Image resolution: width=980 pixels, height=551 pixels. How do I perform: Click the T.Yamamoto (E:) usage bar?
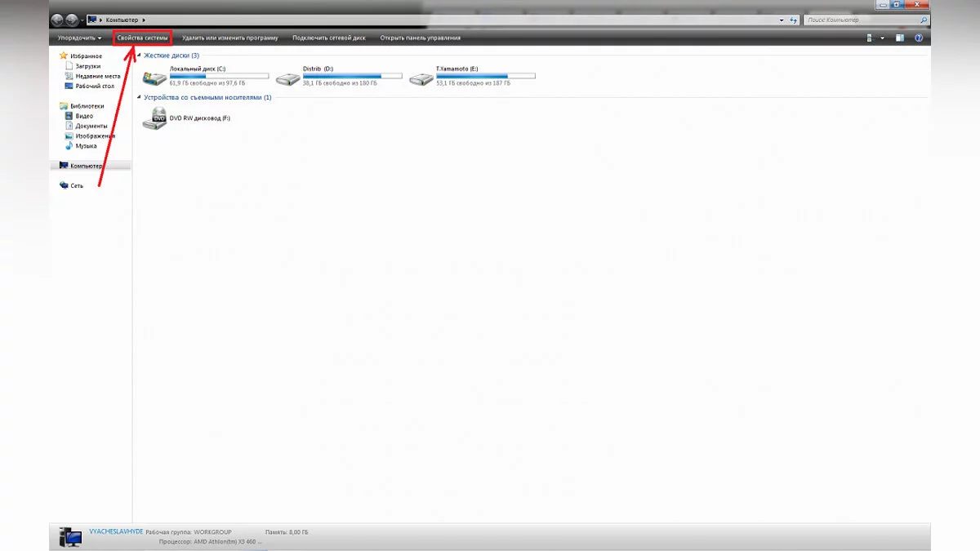tap(486, 76)
